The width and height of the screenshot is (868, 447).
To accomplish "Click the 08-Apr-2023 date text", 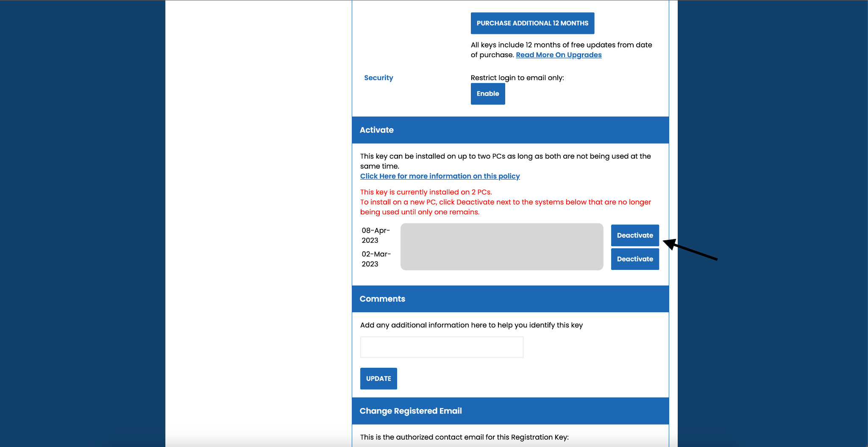I will (376, 235).
